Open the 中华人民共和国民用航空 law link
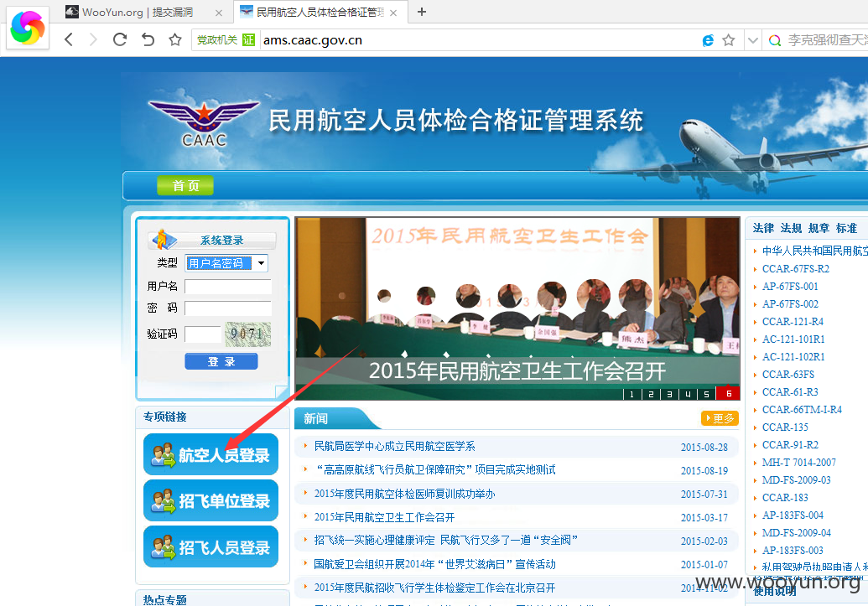Screen dimensions: 868x606 click(x=815, y=251)
